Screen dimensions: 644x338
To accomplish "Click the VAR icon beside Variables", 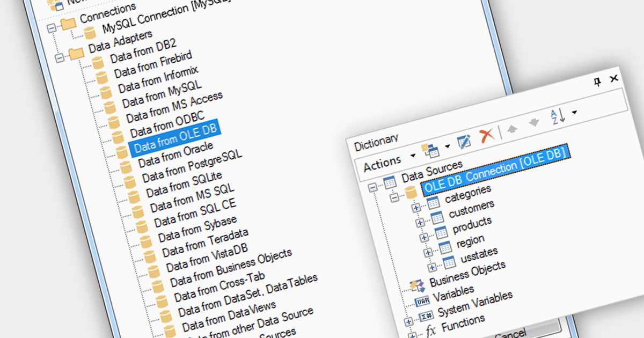I will (422, 301).
